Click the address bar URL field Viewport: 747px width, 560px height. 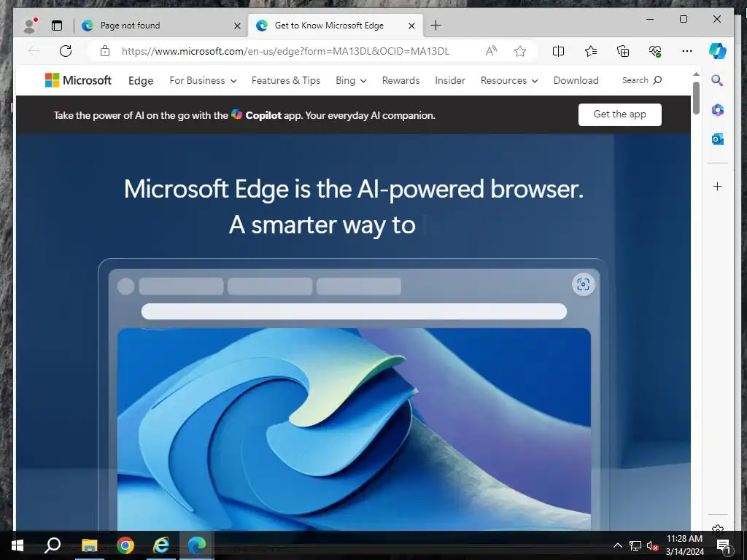[285, 51]
